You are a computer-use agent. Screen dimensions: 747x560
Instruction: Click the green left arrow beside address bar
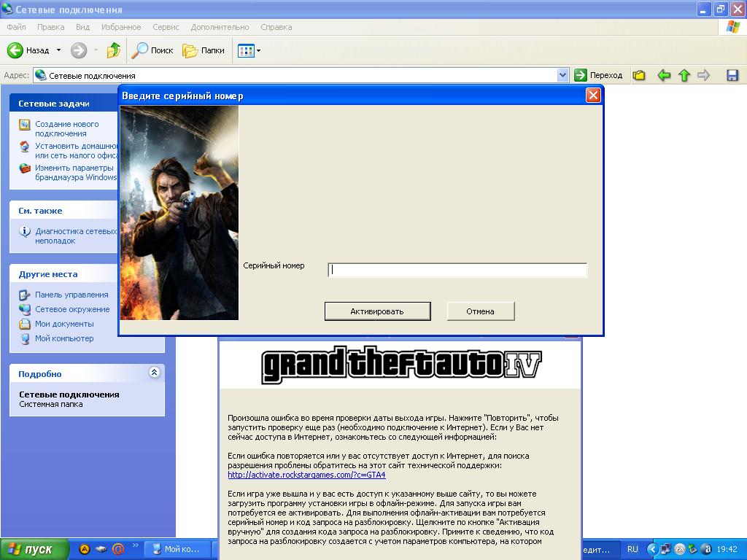coord(664,75)
